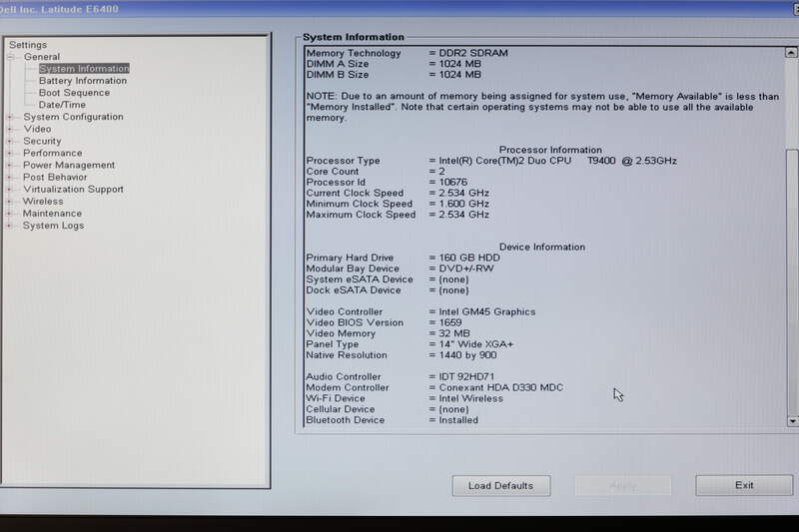Image resolution: width=799 pixels, height=532 pixels.
Task: Click the 'Video Controller' row
Action: pos(420,311)
